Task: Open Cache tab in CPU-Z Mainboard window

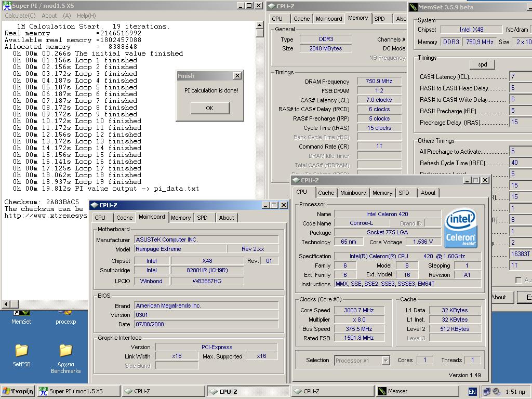Action: point(125,218)
